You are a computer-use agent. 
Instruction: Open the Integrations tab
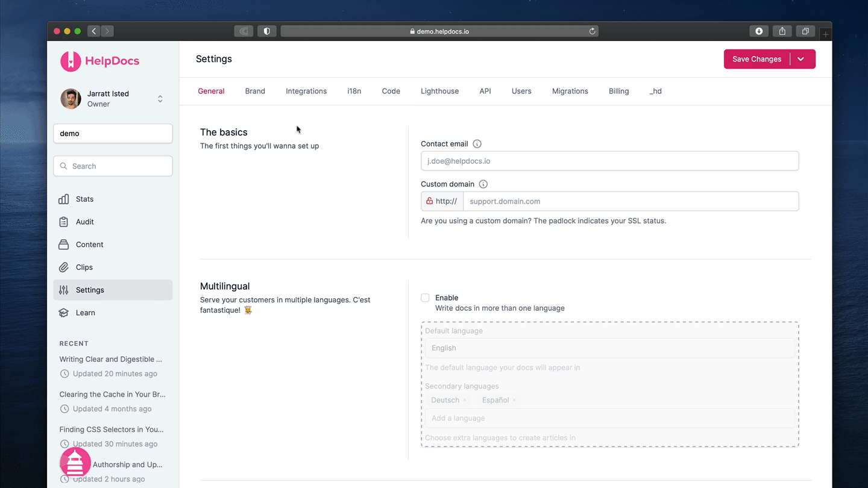(x=306, y=92)
